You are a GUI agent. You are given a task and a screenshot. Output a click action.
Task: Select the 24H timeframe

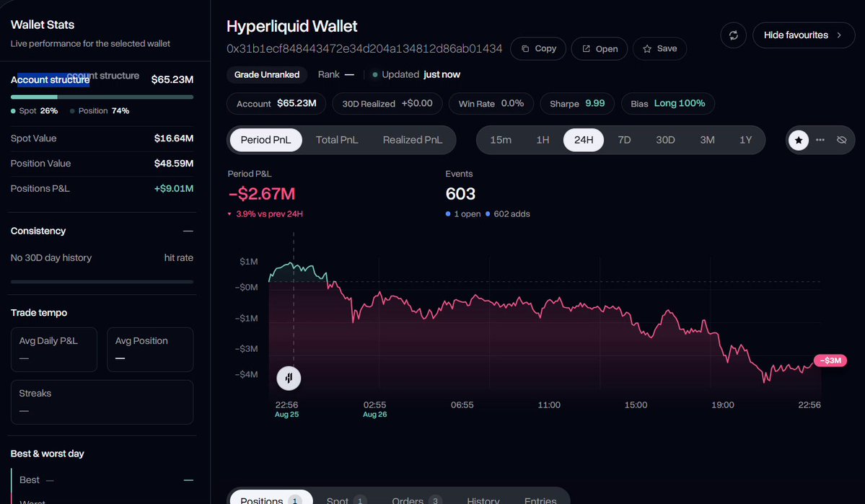(584, 140)
